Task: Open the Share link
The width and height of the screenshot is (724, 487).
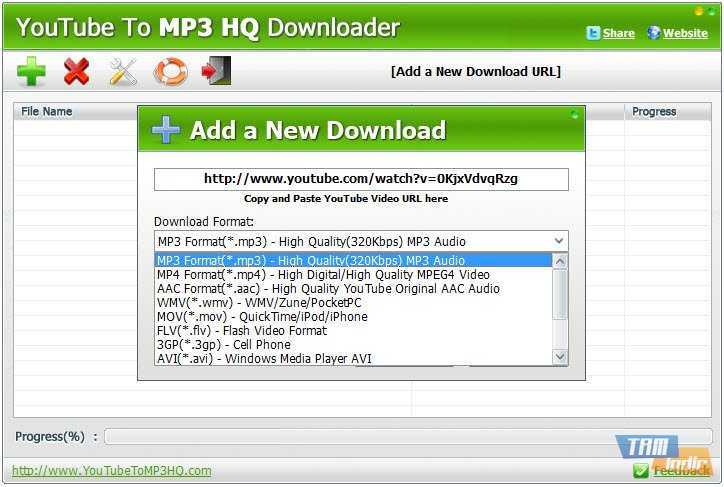Action: click(618, 33)
